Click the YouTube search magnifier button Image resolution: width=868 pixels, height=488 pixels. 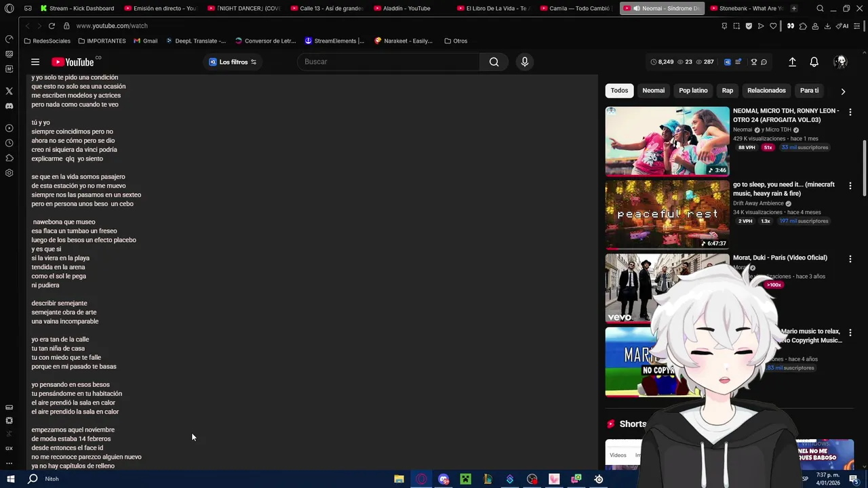(494, 62)
